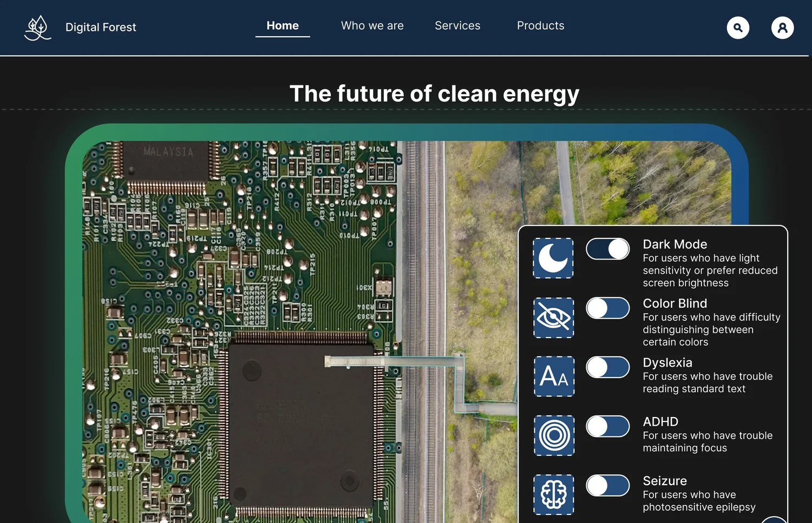Open the Who we are page
The width and height of the screenshot is (812, 523).
pyautogui.click(x=372, y=26)
